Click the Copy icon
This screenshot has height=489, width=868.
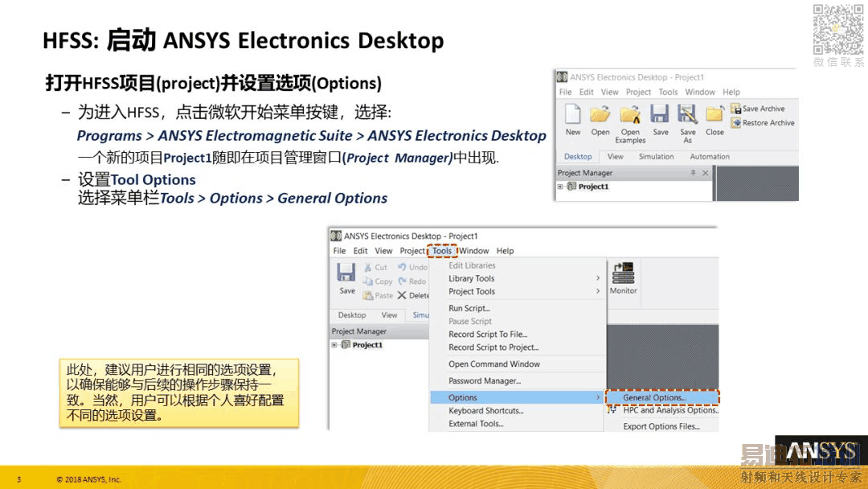pyautogui.click(x=367, y=281)
